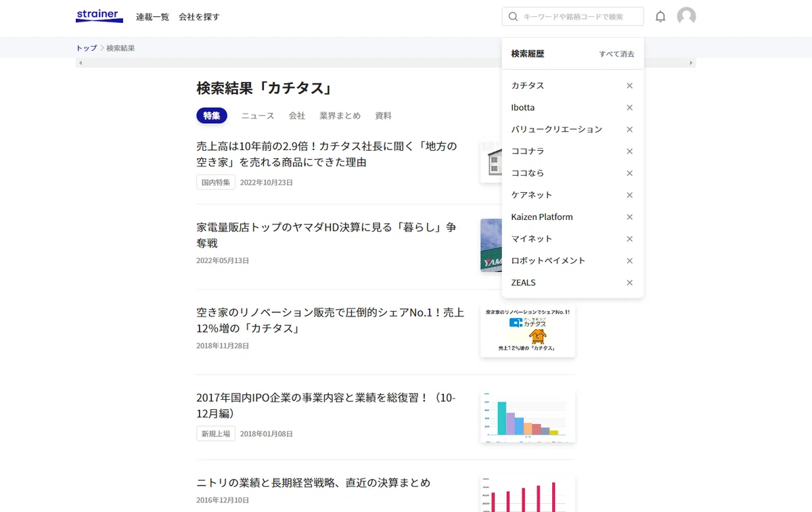The height and width of the screenshot is (512, 812).
Task: Go to トップ breadcrumb link
Action: (x=87, y=48)
